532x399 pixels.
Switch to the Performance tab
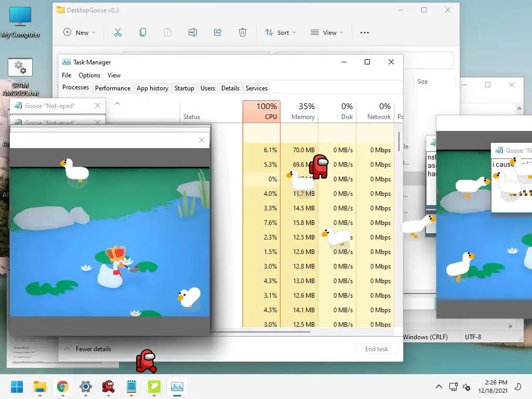(113, 88)
